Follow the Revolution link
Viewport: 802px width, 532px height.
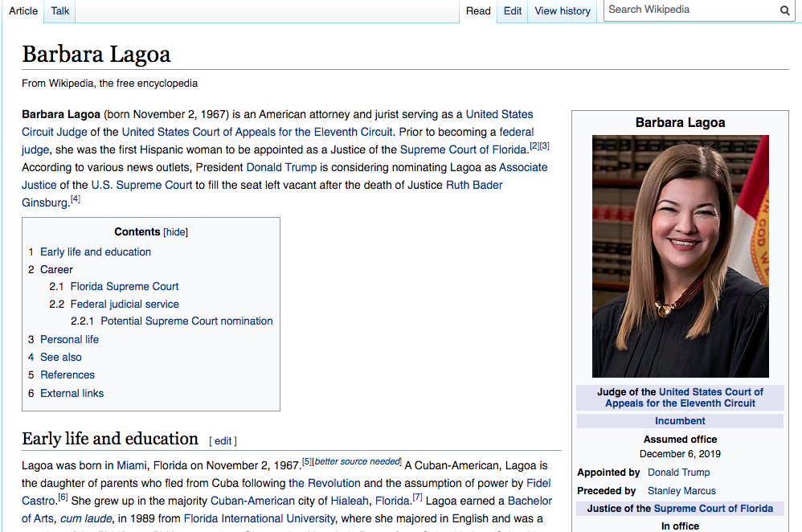(325, 484)
